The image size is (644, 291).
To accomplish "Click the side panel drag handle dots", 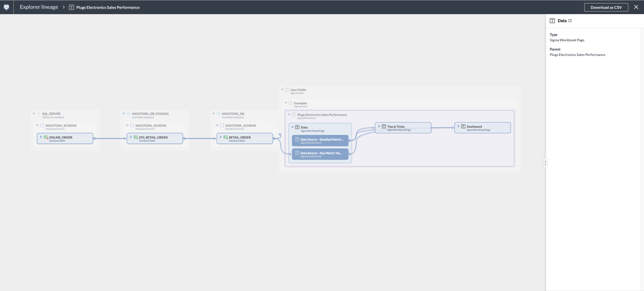I will point(545,163).
